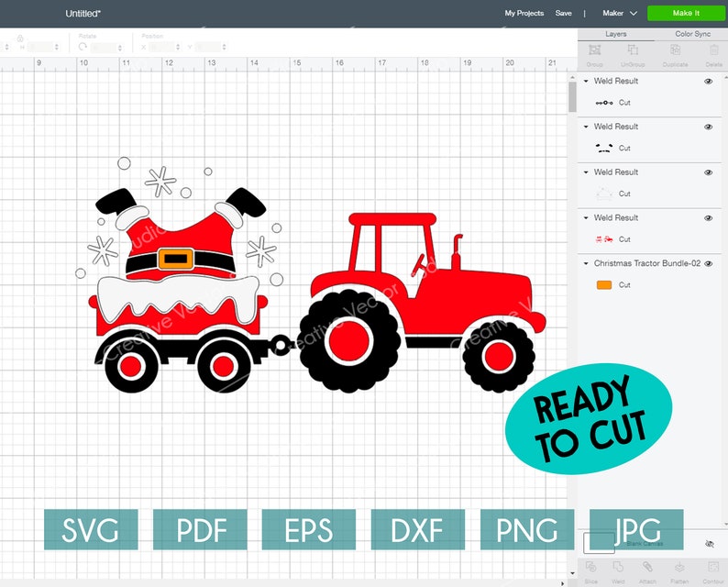Click the Untitled* project title

click(x=83, y=14)
